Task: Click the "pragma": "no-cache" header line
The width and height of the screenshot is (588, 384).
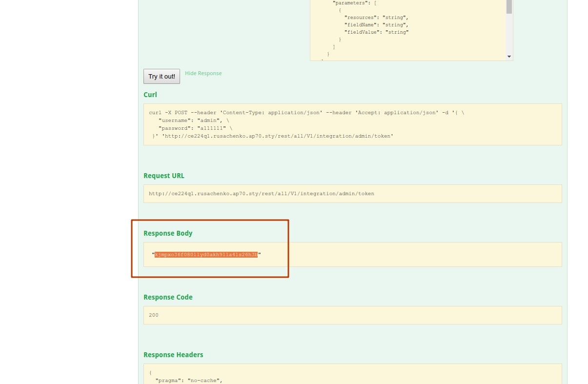Action: coord(189,381)
